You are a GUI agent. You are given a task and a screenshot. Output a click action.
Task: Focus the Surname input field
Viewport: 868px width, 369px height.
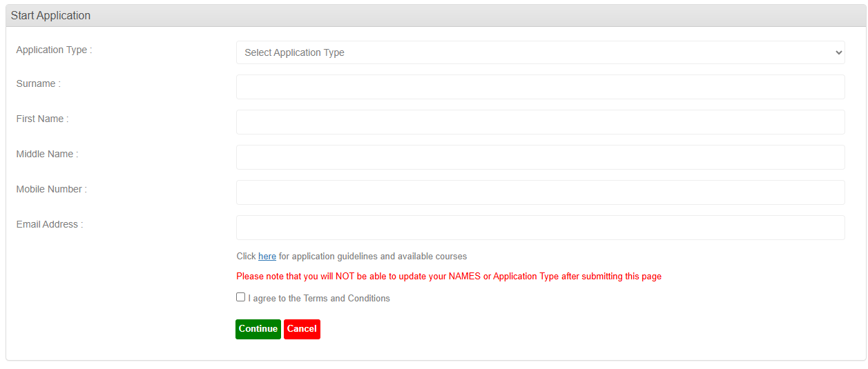[x=540, y=87]
